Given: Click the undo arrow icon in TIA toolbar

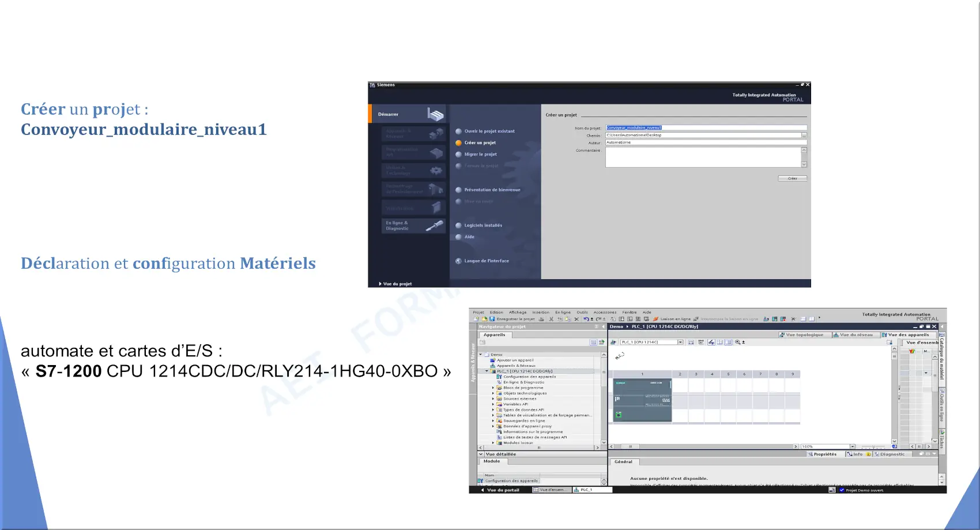Looking at the screenshot, I should [x=586, y=319].
